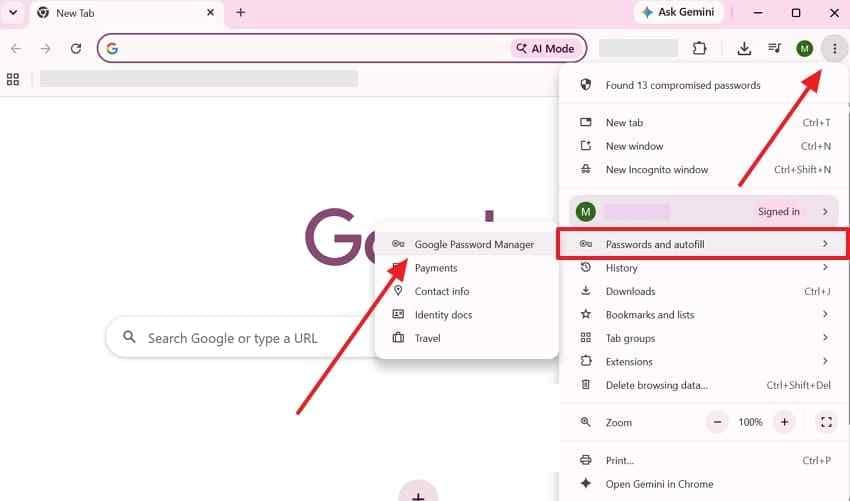Click the Google G icon in address bar
The width and height of the screenshot is (850, 501).
tap(112, 49)
